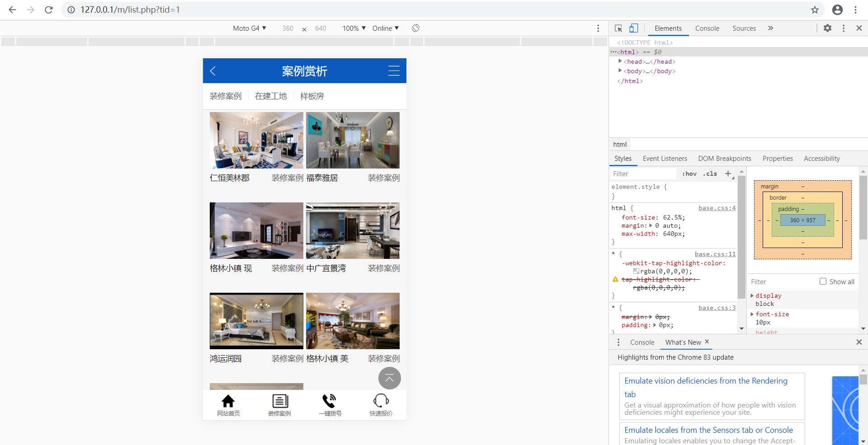Open the Properties tab
The height and width of the screenshot is (445, 868).
(x=778, y=159)
